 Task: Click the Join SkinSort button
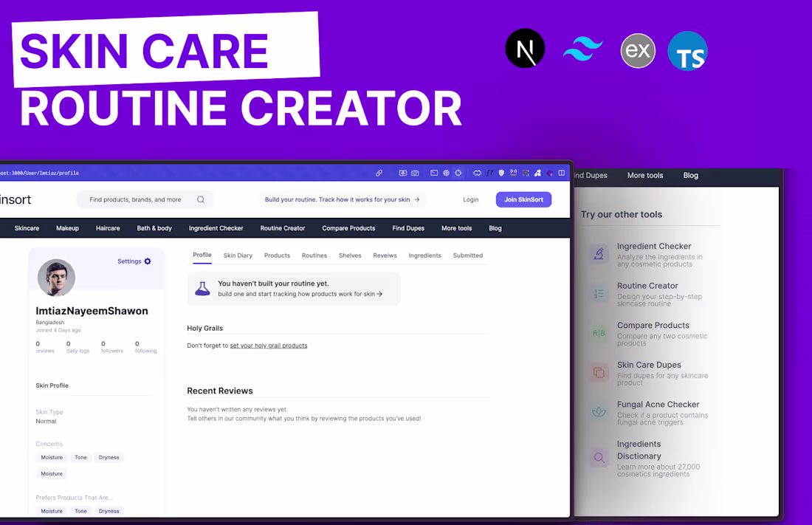click(x=523, y=199)
